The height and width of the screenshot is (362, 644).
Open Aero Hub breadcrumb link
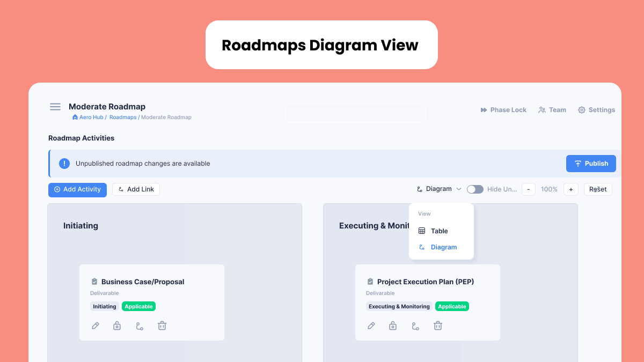[91, 117]
